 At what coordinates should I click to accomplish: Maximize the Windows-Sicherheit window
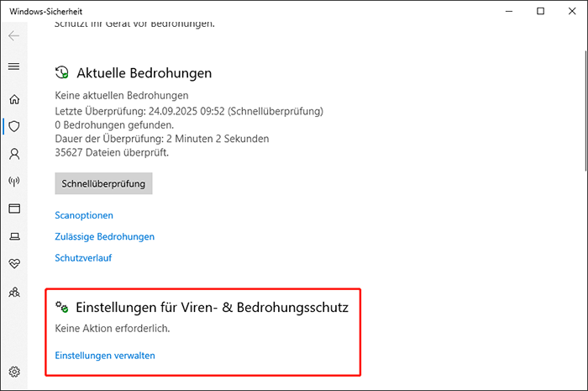[540, 11]
